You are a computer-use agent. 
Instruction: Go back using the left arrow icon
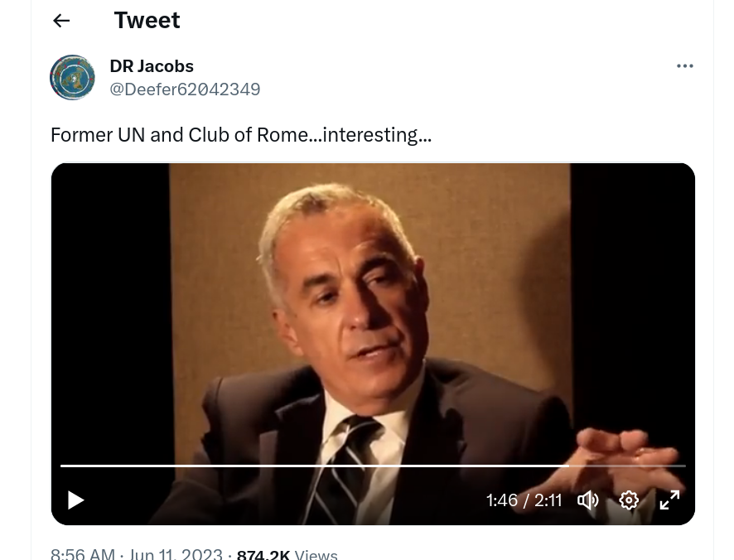coord(61,21)
